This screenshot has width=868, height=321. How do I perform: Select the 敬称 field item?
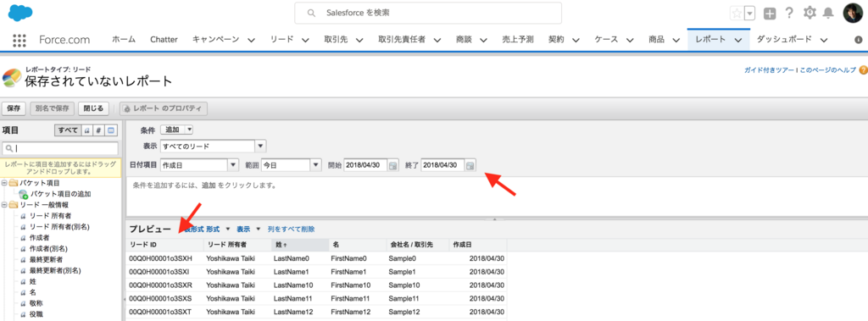[36, 303]
